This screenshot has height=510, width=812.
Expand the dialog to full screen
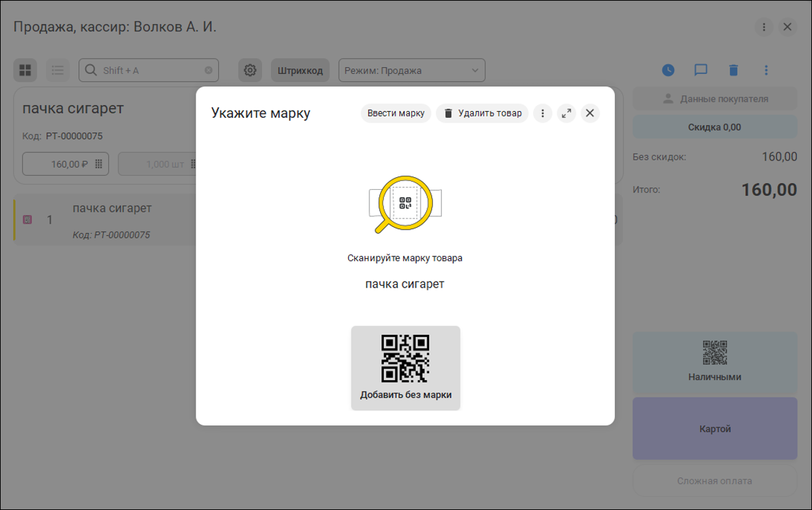click(566, 113)
